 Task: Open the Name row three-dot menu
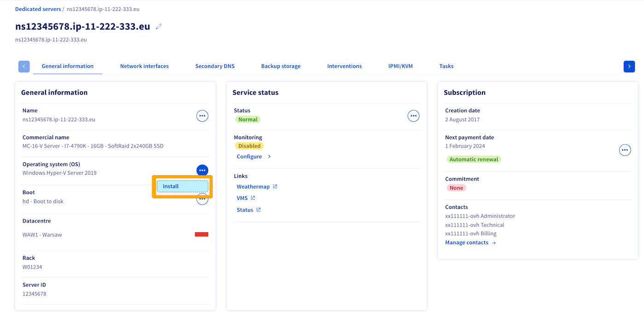[x=202, y=116]
